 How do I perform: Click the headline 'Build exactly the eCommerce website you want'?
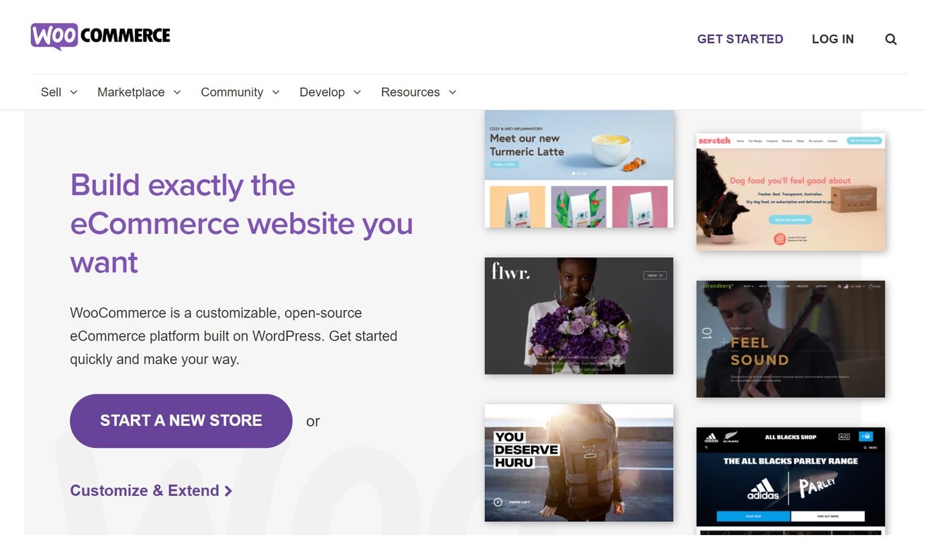[x=241, y=223]
